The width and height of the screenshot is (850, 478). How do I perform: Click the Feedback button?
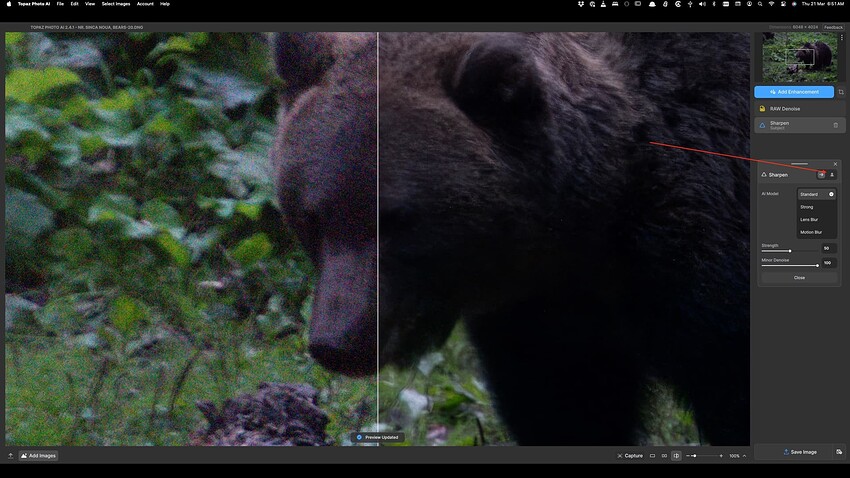(833, 27)
